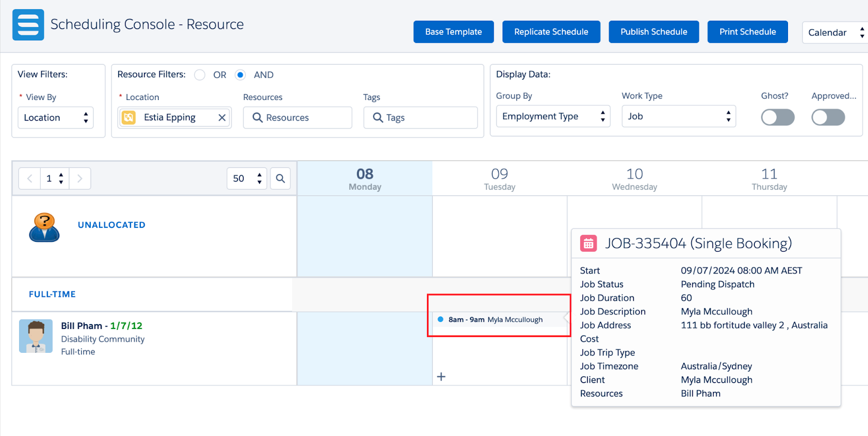Screen dimensions: 868x436
Task: Click the Base Template button
Action: [454, 32]
